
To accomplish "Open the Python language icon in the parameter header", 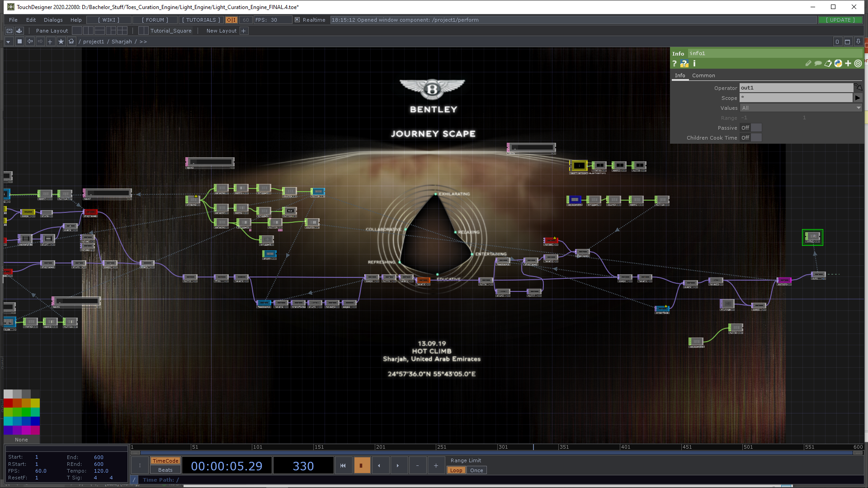I will 838,64.
